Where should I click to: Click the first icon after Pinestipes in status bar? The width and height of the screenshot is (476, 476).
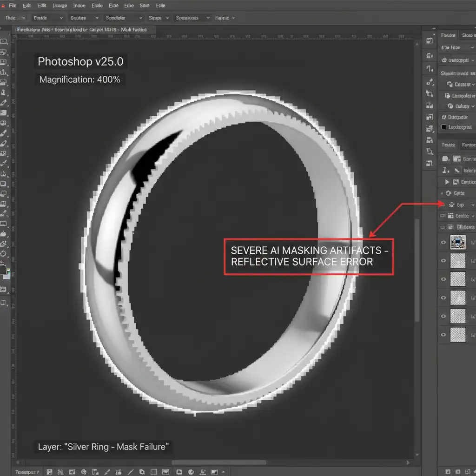[49, 471]
